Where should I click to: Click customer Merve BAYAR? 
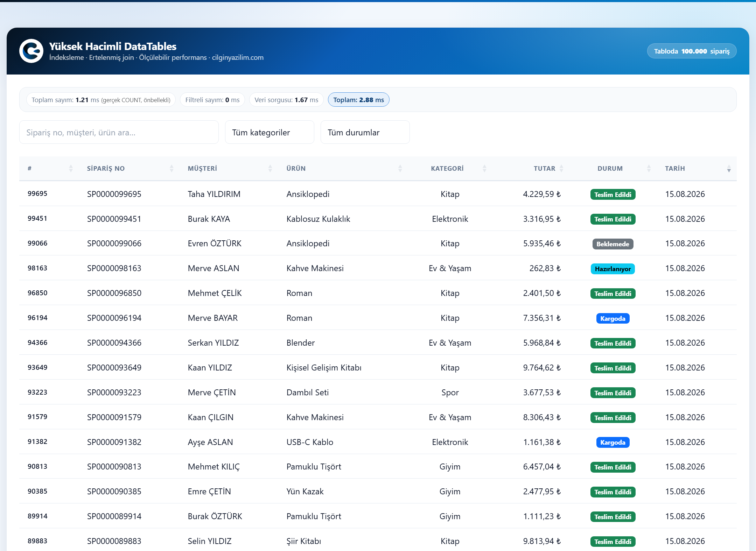(x=212, y=318)
